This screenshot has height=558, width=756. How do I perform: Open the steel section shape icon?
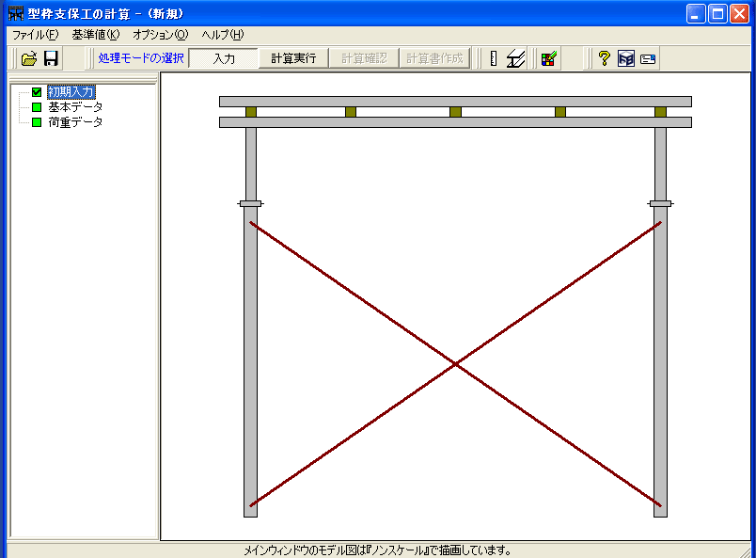point(515,58)
